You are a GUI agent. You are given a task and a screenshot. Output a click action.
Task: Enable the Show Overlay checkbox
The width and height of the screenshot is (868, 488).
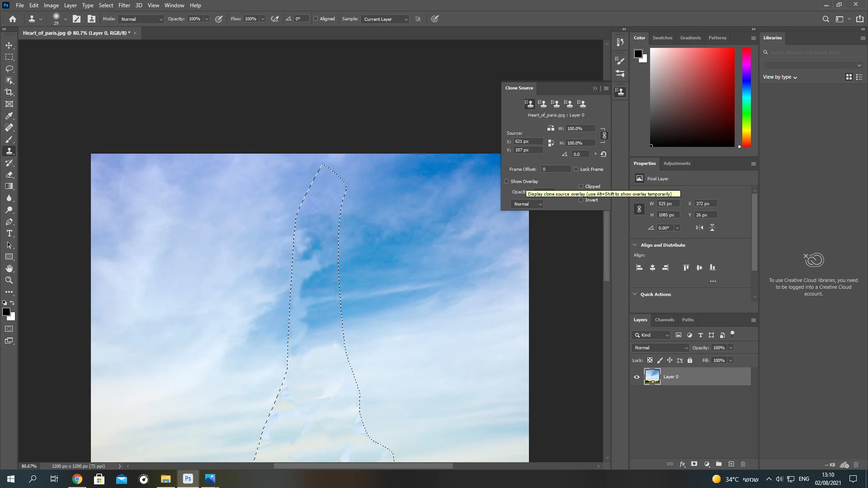pyautogui.click(x=507, y=181)
